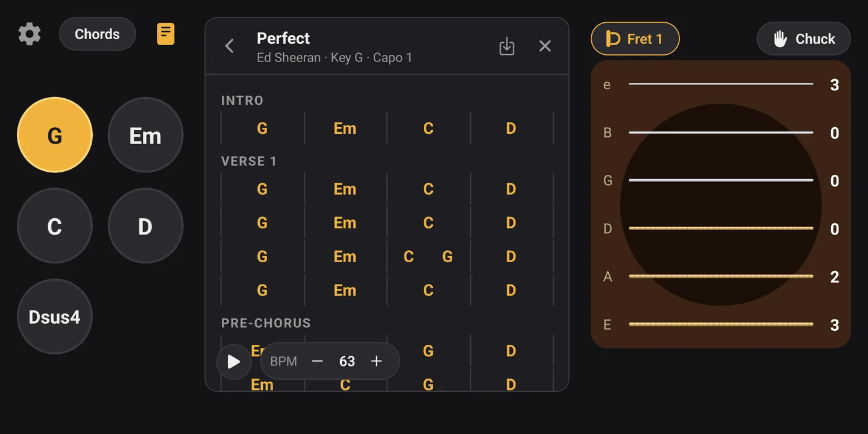Pluck the A string

coord(721,277)
